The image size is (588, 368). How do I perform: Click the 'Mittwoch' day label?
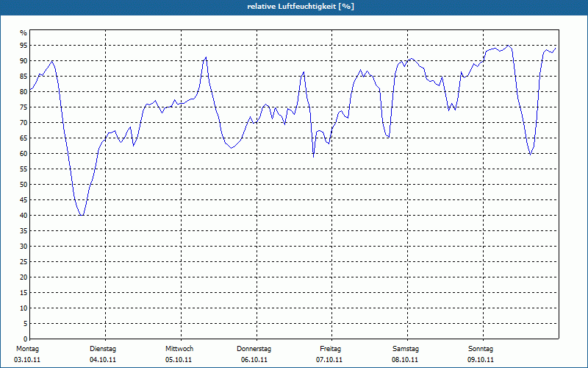pyautogui.click(x=179, y=349)
